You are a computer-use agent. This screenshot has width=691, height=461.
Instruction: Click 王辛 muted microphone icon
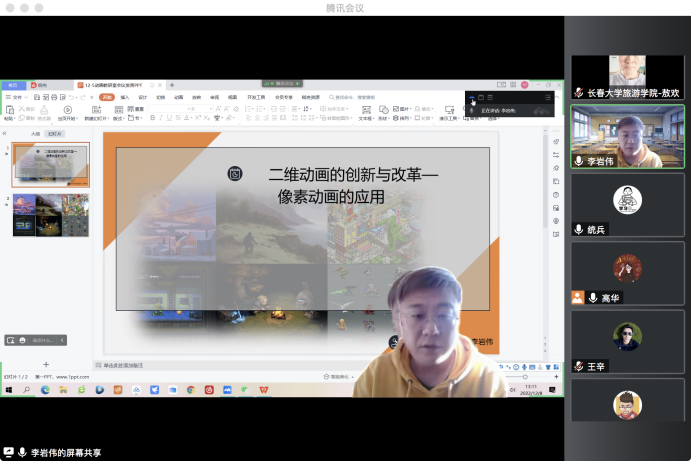pos(579,366)
